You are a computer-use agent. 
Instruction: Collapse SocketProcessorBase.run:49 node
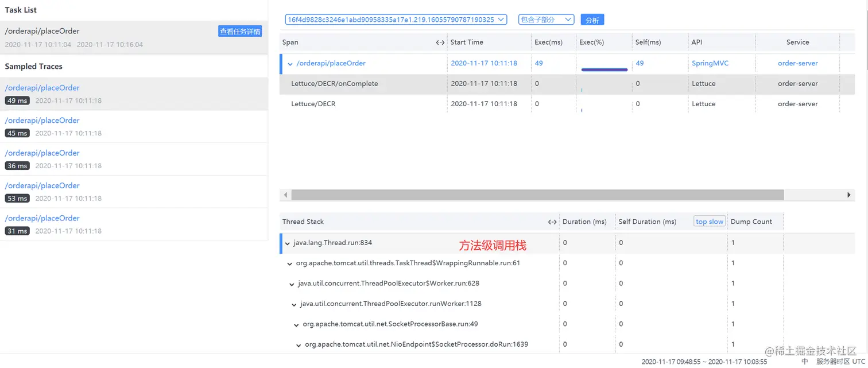tap(297, 324)
